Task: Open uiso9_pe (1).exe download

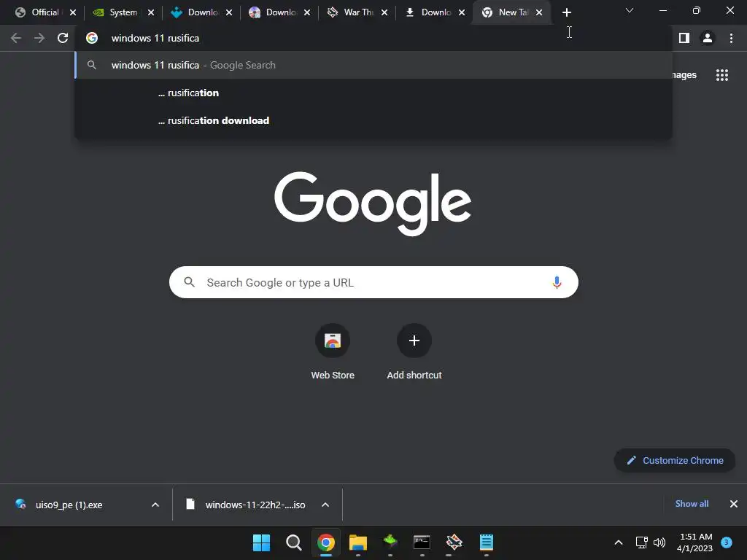Action: [68, 505]
